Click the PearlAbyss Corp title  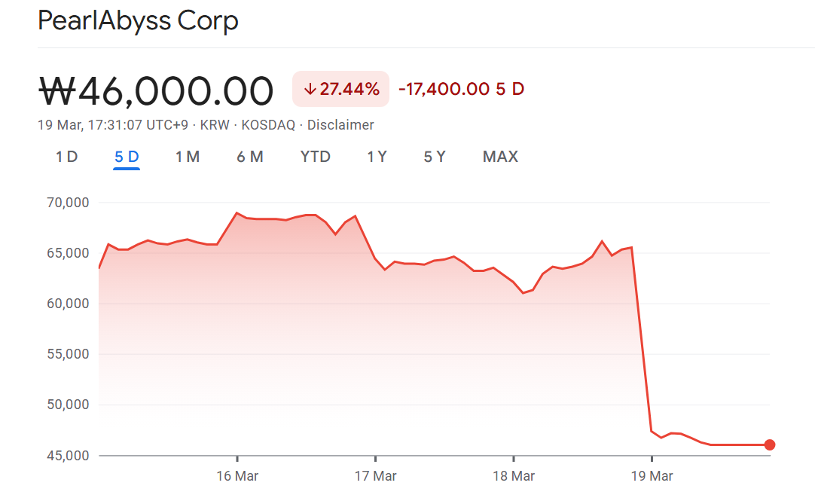coord(138,20)
